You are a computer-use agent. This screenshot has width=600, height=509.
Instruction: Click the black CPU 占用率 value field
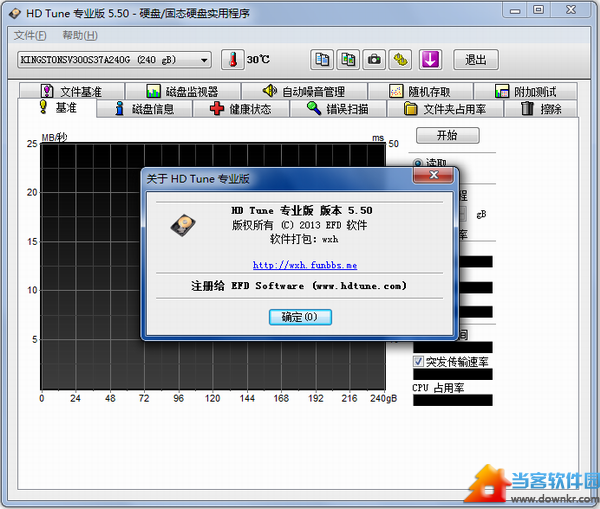pos(453,400)
